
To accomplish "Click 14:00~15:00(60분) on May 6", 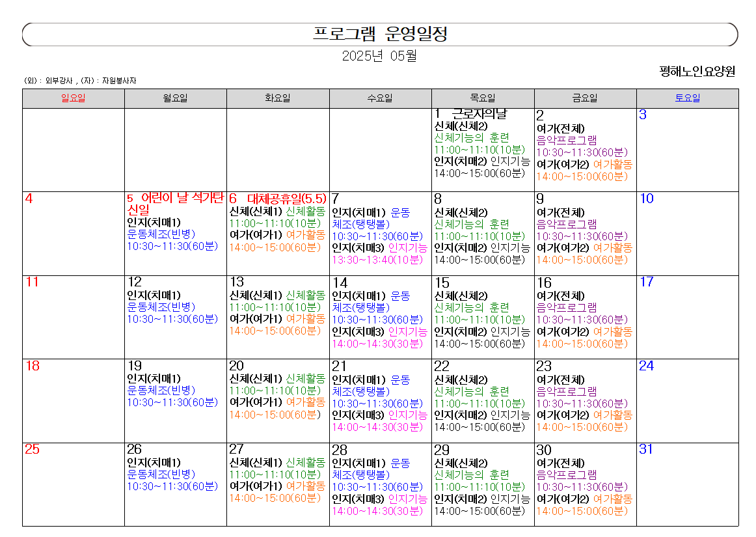I will click(275, 247).
